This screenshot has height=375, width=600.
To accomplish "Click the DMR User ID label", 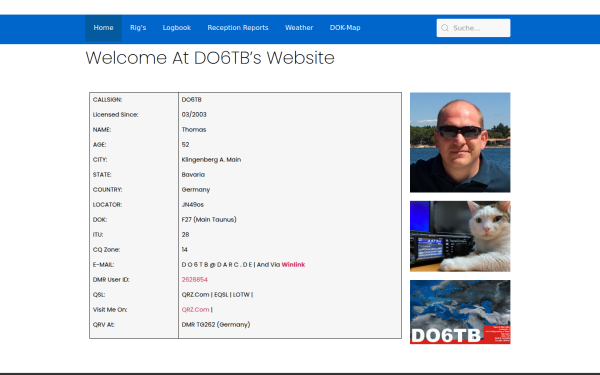I will [x=111, y=279].
